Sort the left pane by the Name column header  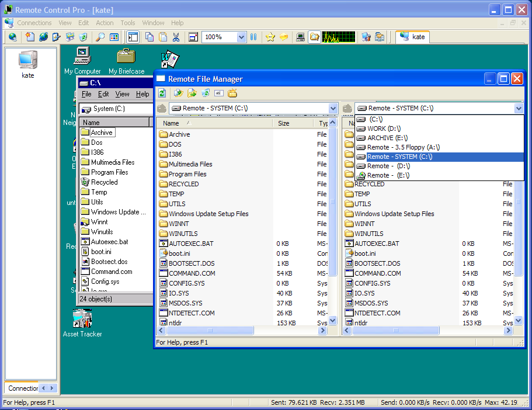(215, 123)
